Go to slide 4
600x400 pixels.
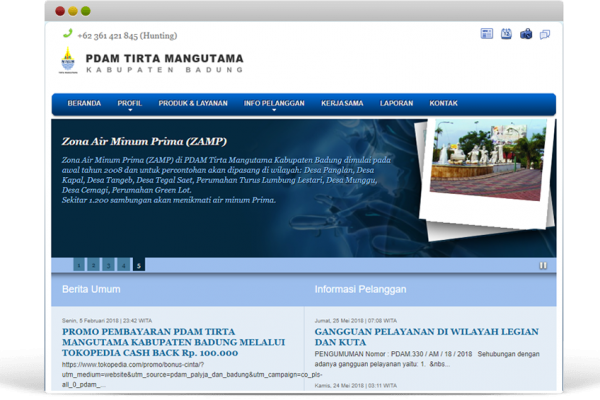tap(123, 265)
